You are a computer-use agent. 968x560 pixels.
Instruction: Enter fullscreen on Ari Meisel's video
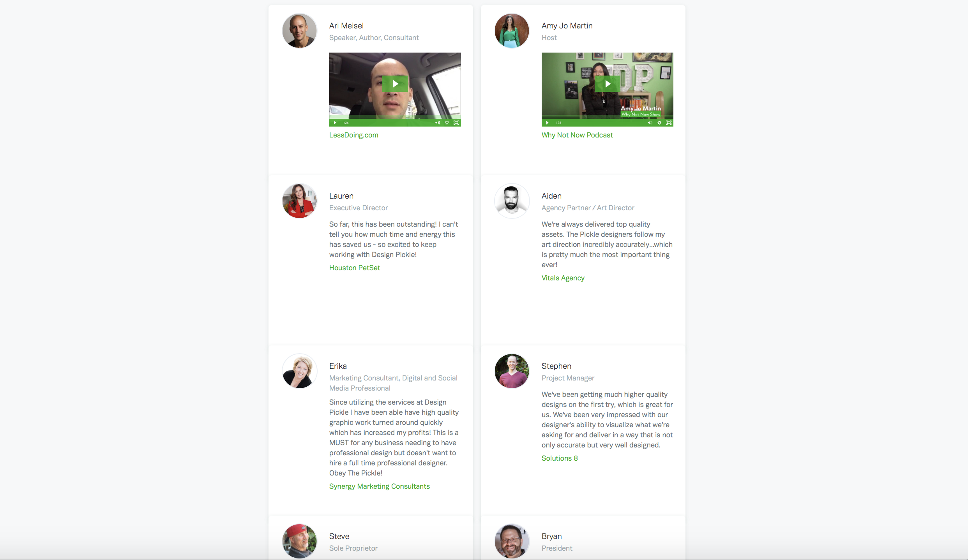click(456, 123)
